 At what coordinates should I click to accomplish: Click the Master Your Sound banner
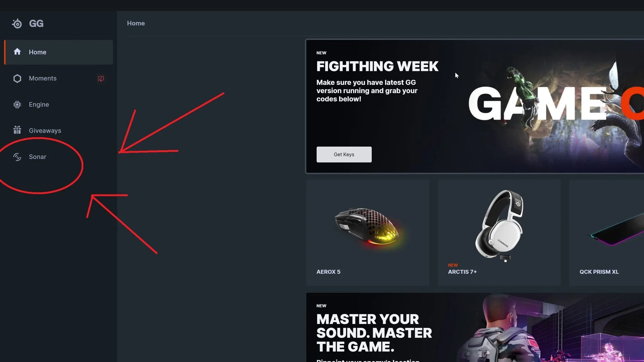pyautogui.click(x=475, y=327)
